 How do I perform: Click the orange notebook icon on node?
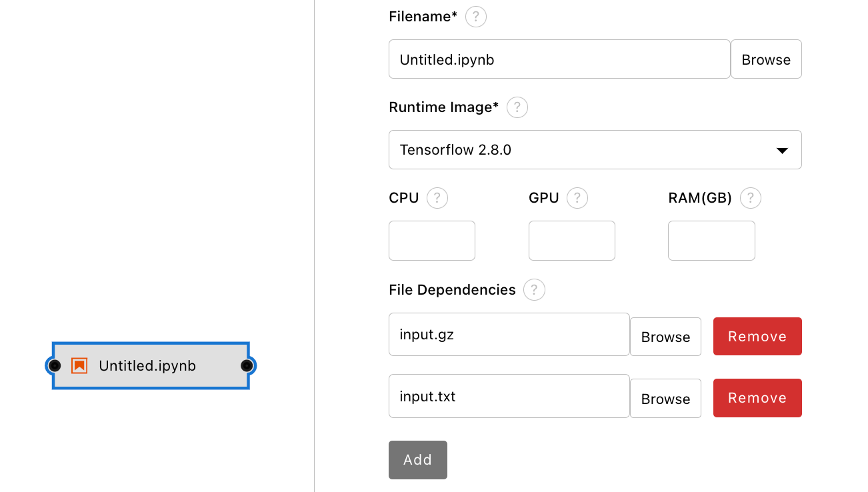[79, 365]
